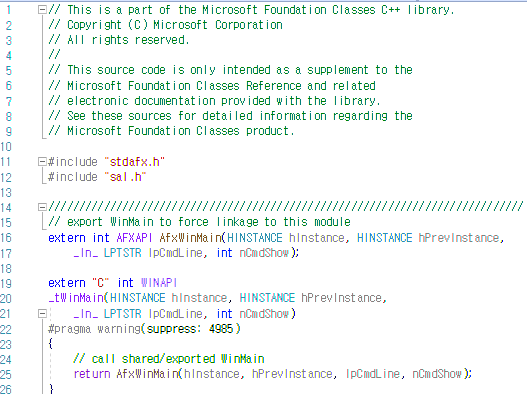Click line number 18 in the margin
527x394 pixels.
coord(6,268)
